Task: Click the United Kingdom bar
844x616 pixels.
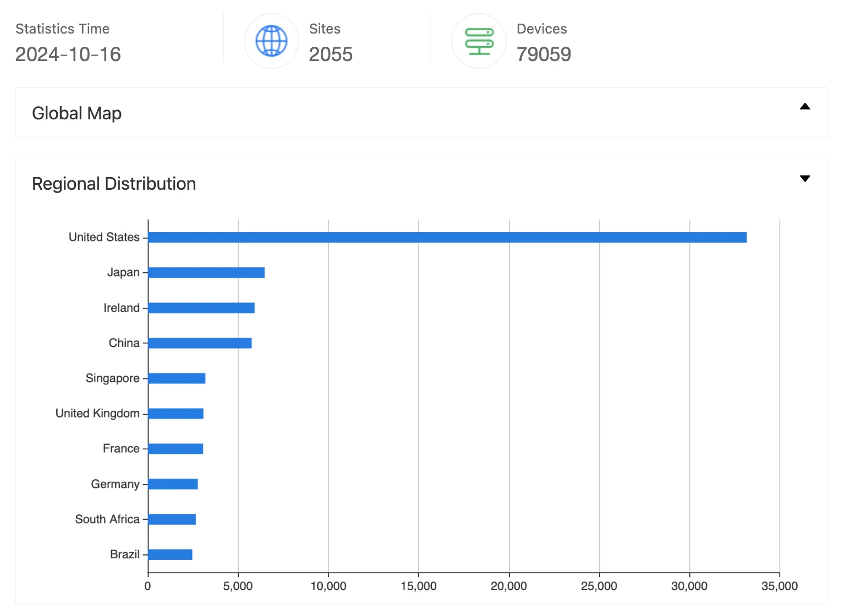Action: click(x=176, y=414)
